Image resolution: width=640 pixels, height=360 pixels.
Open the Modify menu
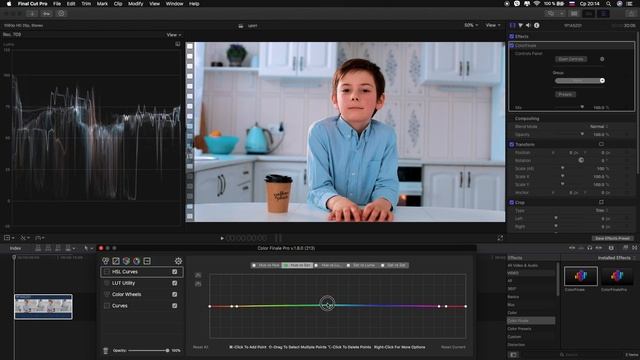coord(136,4)
